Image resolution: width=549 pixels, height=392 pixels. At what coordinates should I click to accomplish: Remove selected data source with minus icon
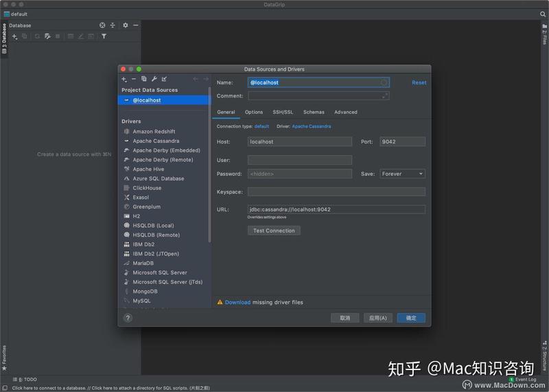point(133,79)
